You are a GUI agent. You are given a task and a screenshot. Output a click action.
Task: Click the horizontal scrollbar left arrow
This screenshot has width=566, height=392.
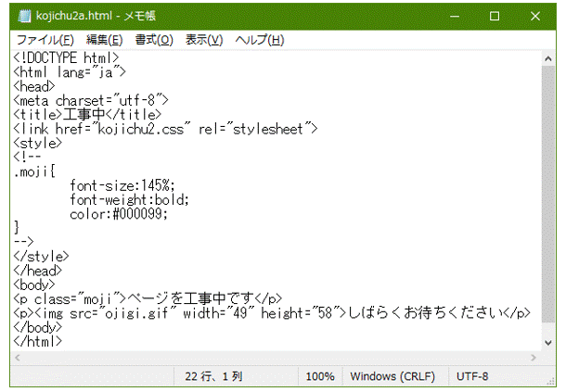tap(19, 358)
